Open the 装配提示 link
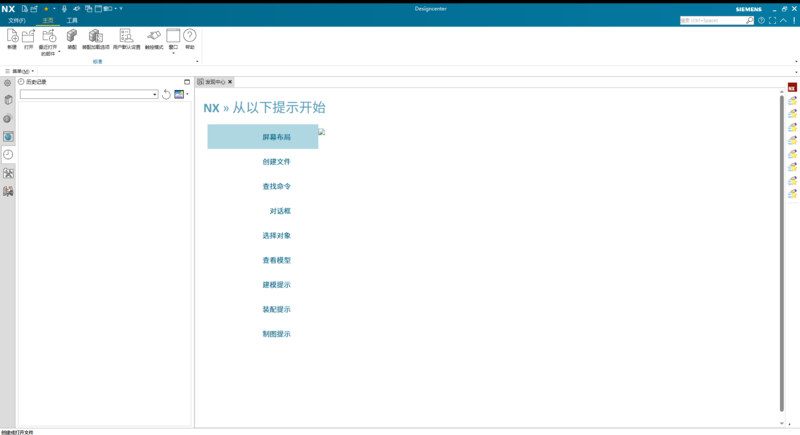Screen dimensions: 800x435 [277, 310]
